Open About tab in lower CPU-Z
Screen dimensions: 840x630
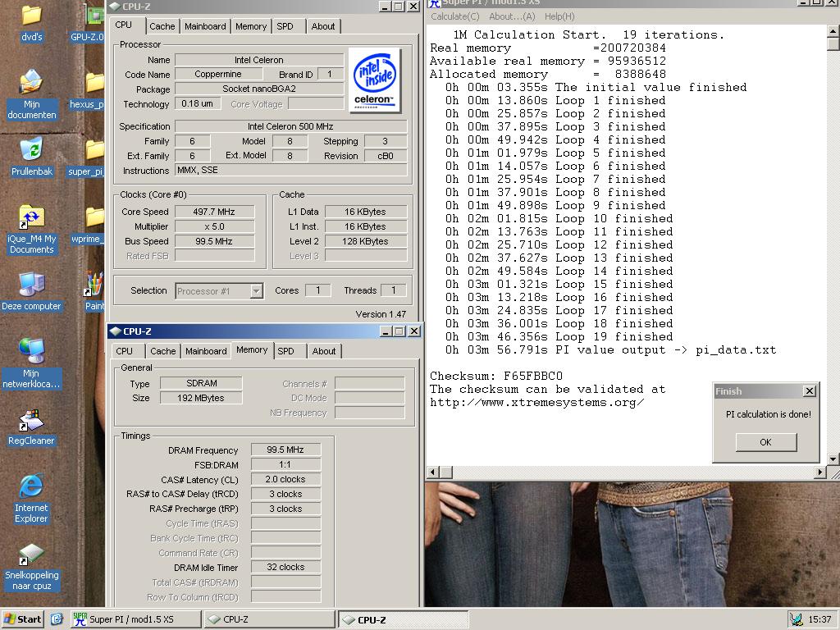[x=324, y=351]
